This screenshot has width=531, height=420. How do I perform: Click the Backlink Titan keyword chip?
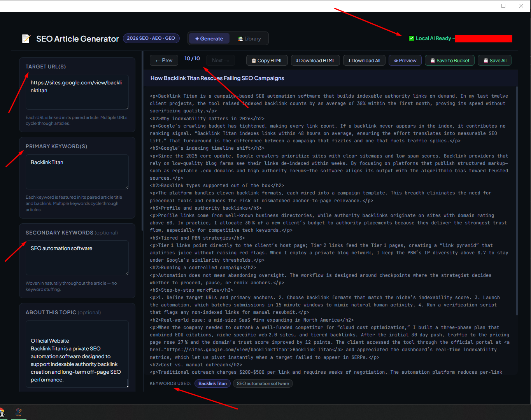212,383
